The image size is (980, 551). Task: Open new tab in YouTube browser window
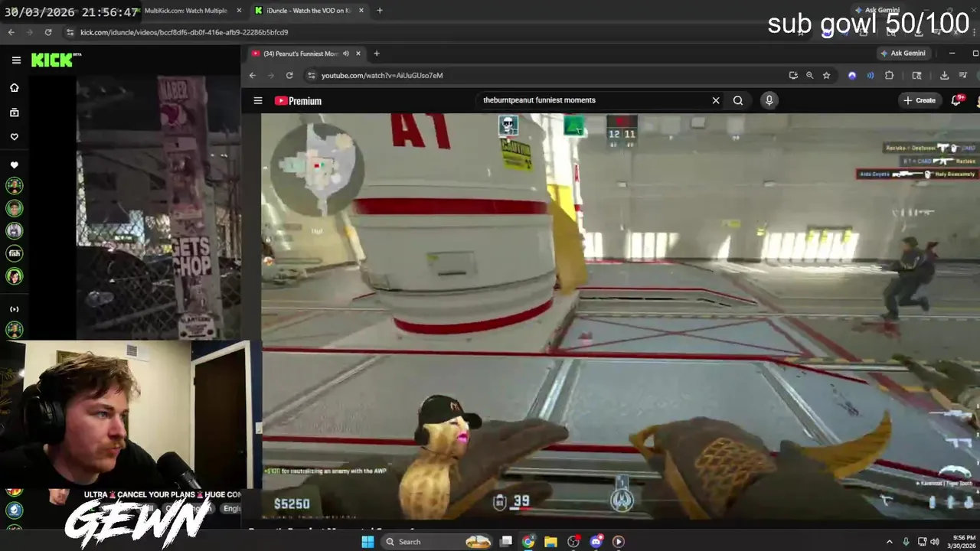376,54
